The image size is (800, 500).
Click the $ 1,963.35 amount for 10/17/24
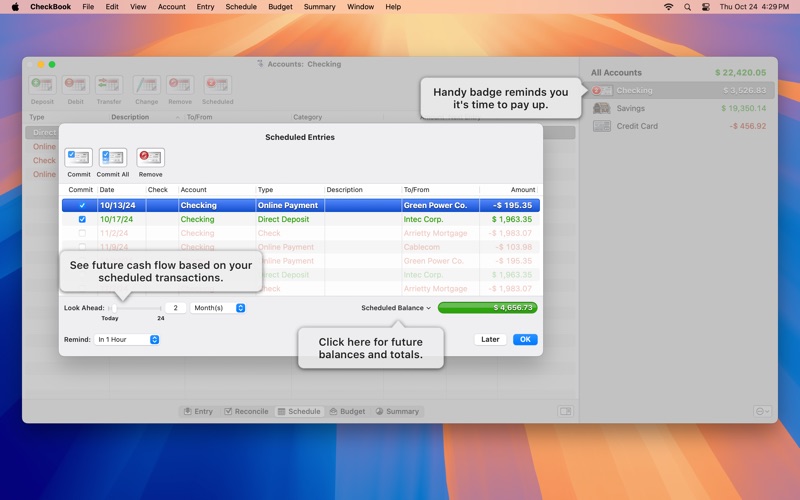point(512,219)
